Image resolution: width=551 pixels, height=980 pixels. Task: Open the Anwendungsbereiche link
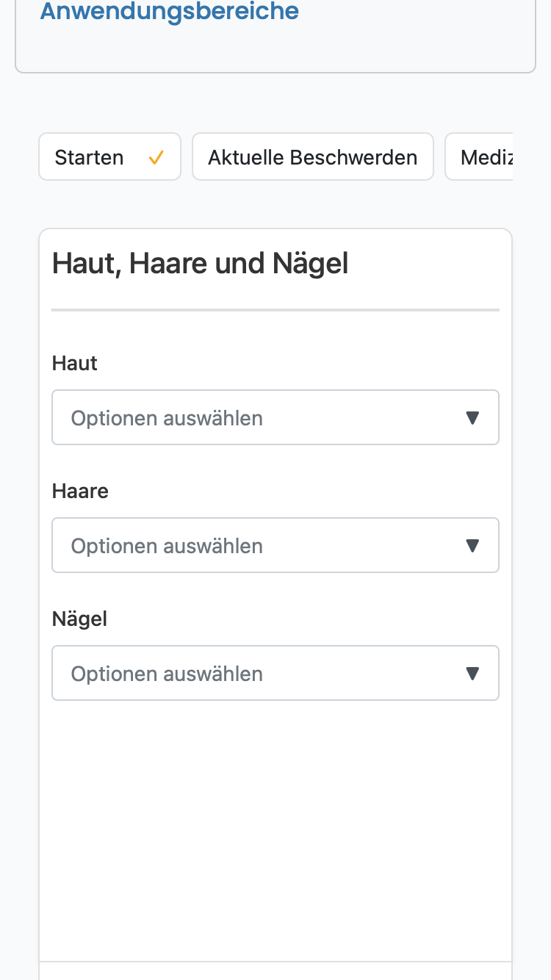coord(169,11)
